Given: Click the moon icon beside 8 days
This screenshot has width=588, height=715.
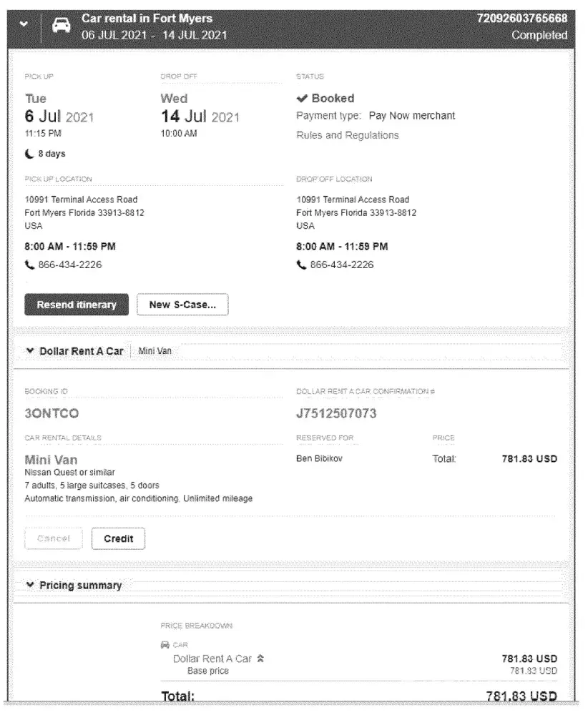Looking at the screenshot, I should 29,153.
